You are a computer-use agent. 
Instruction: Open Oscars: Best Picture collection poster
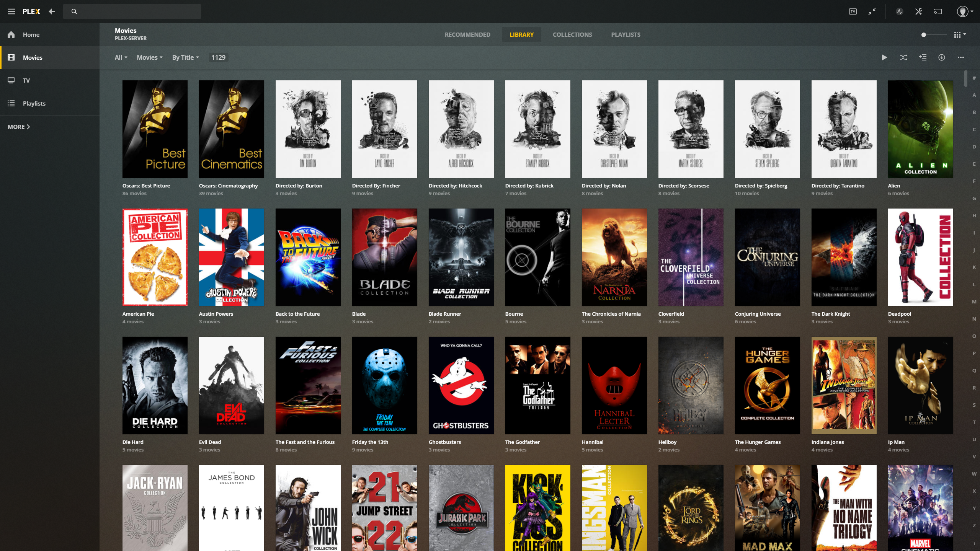pyautogui.click(x=155, y=129)
